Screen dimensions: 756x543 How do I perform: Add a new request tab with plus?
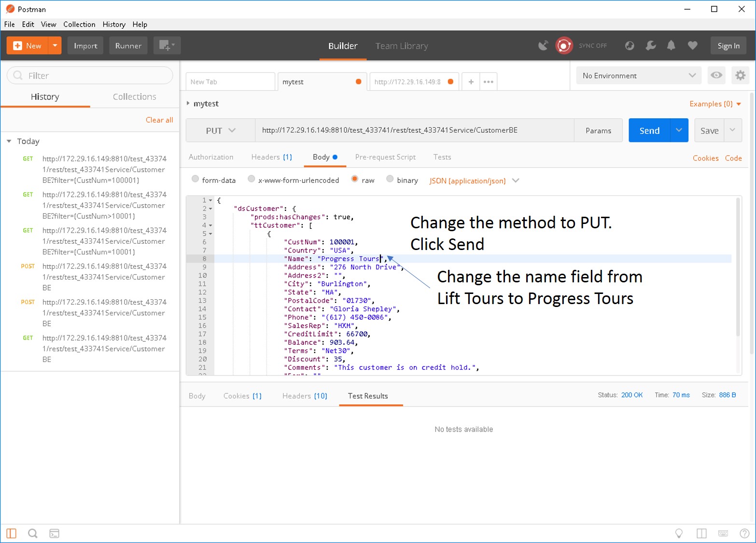click(x=471, y=82)
